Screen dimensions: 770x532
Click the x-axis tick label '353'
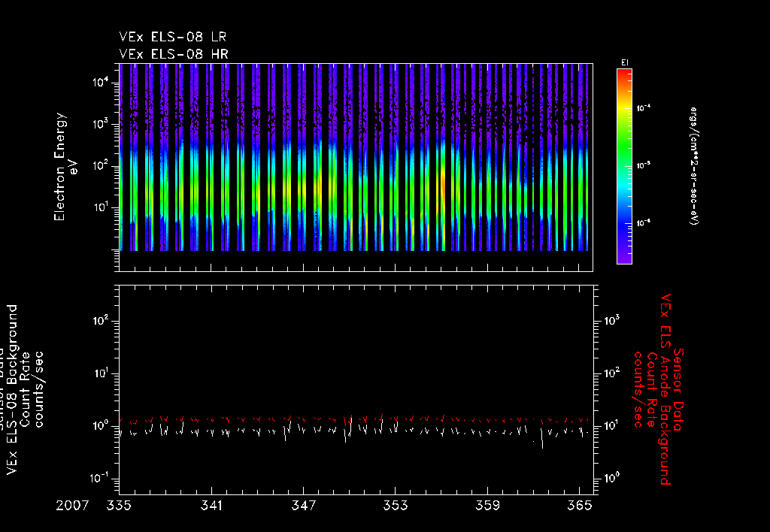396,506
